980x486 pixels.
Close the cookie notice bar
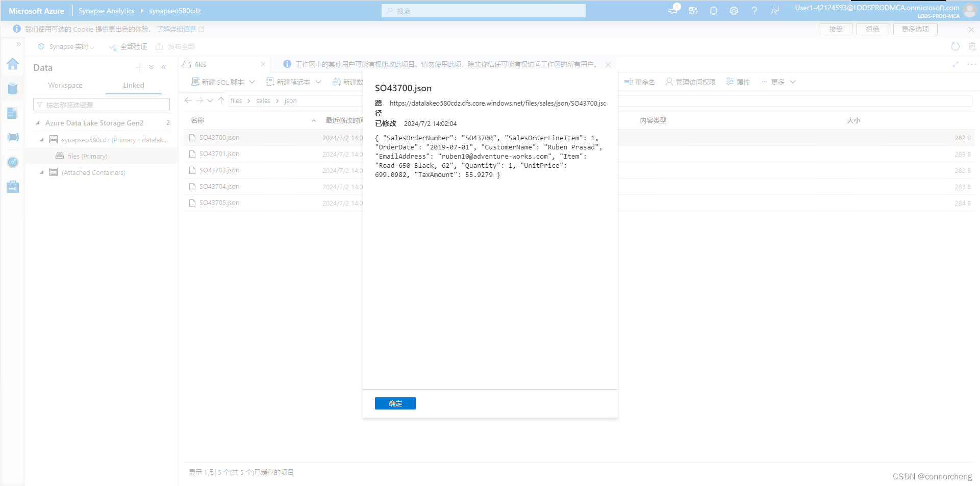tap(971, 30)
